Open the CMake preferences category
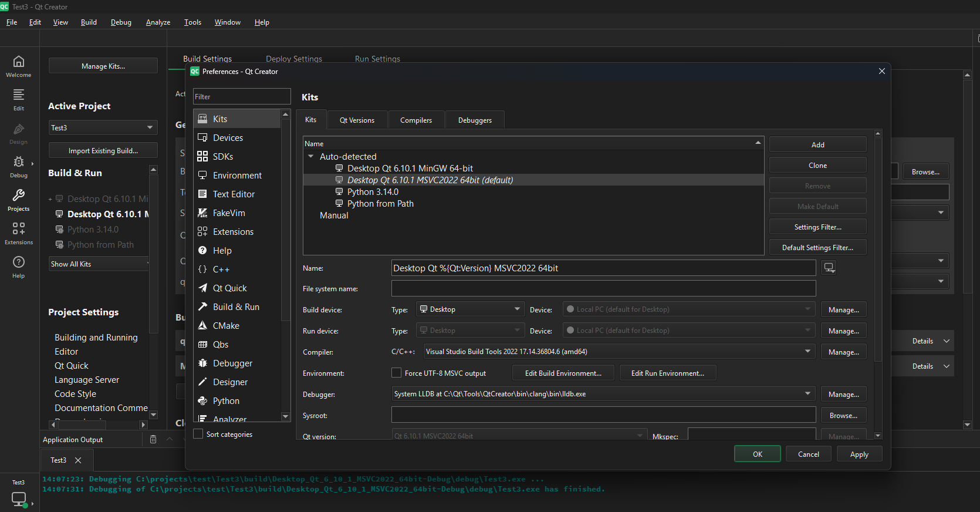980x512 pixels. (226, 326)
